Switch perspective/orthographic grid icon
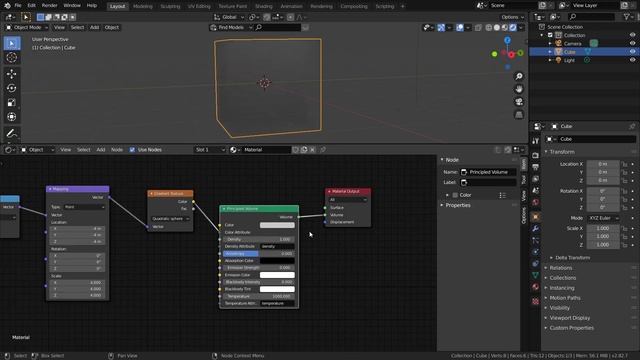This screenshot has width=640, height=360. (x=519, y=115)
